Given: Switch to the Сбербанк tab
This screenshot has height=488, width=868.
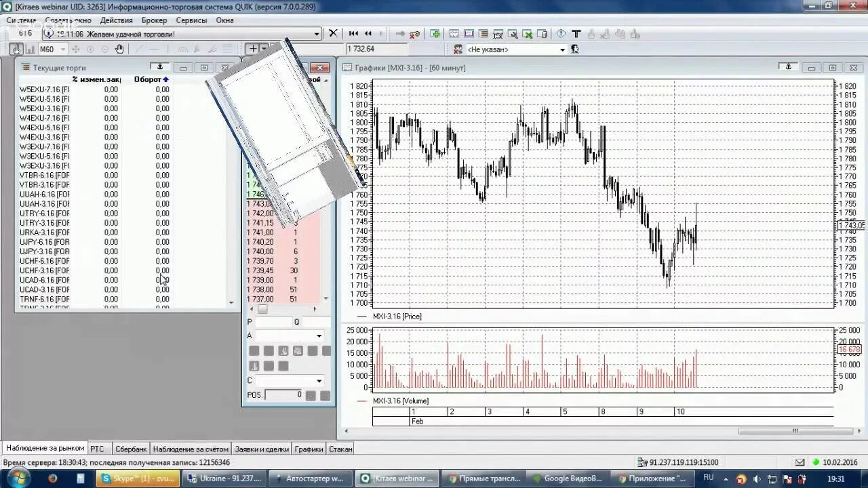Looking at the screenshot, I should click(x=131, y=449).
